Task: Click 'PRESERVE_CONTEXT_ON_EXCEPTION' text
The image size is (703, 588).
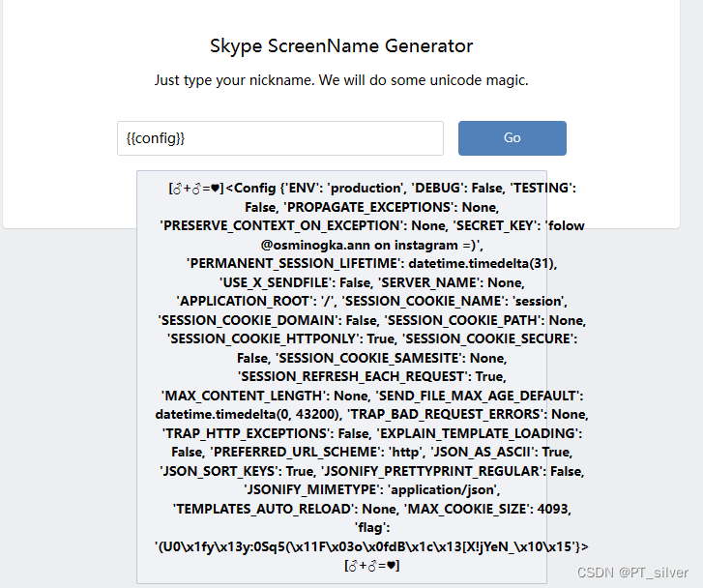Action: (283, 225)
